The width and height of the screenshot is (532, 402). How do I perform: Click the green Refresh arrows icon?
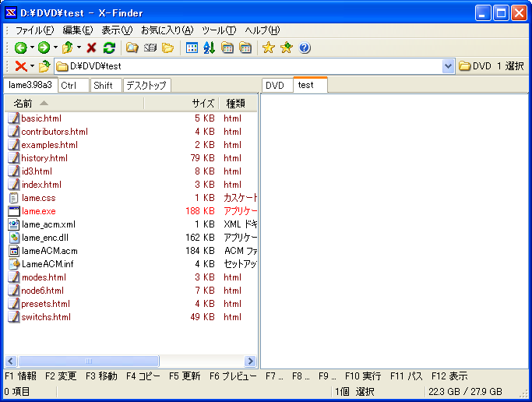109,48
